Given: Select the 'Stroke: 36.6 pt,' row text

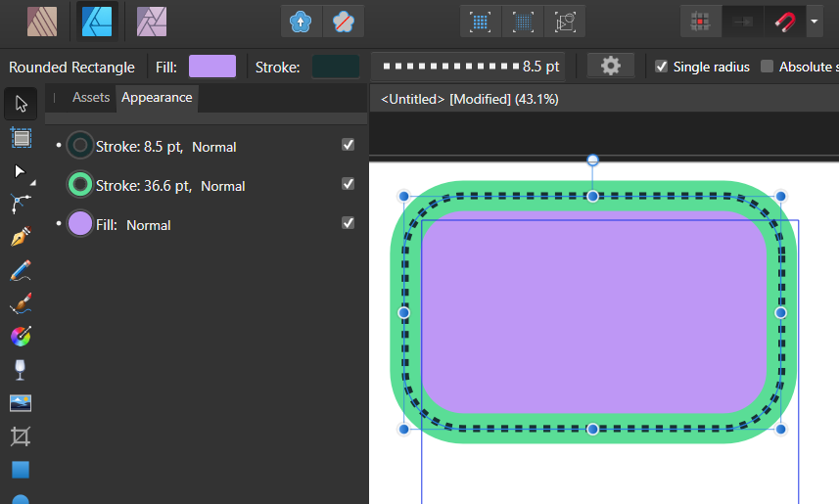Looking at the screenshot, I should tap(143, 186).
